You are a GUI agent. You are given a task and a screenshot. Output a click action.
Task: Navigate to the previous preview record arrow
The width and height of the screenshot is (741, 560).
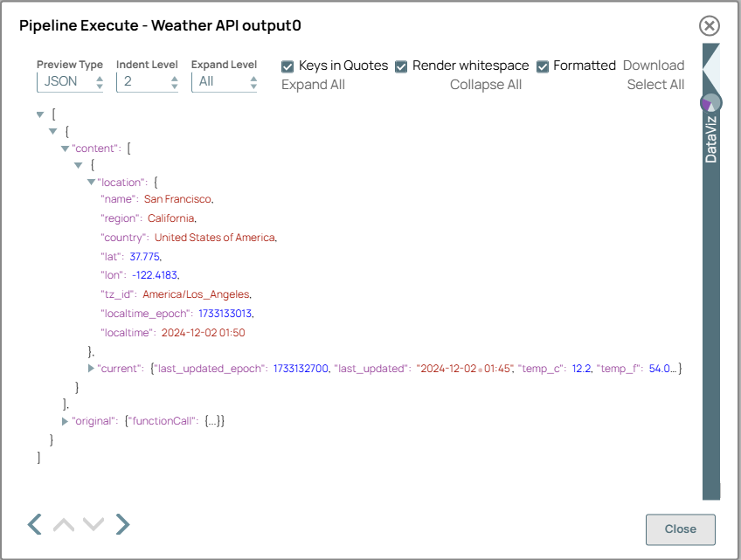point(33,524)
